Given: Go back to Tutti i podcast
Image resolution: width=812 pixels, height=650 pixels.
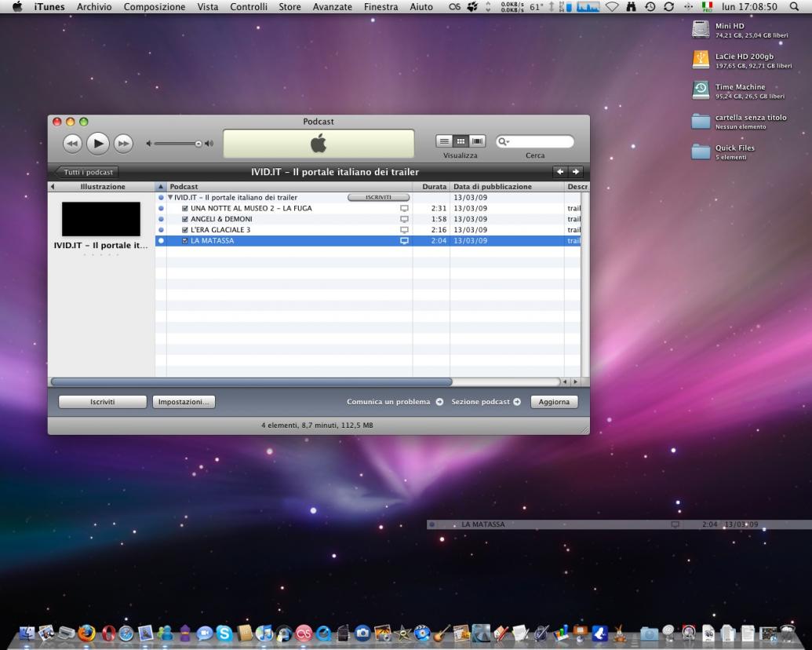Looking at the screenshot, I should pos(86,172).
